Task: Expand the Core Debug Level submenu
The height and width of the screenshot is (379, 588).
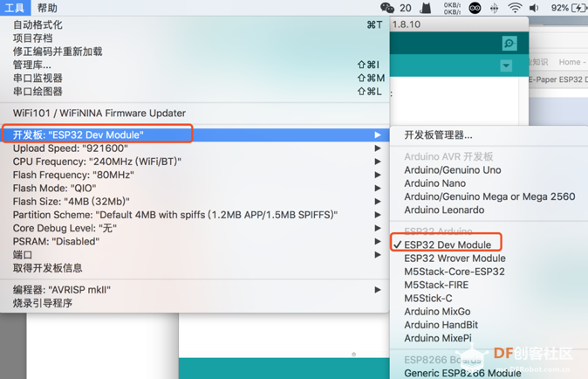Action: (x=195, y=228)
